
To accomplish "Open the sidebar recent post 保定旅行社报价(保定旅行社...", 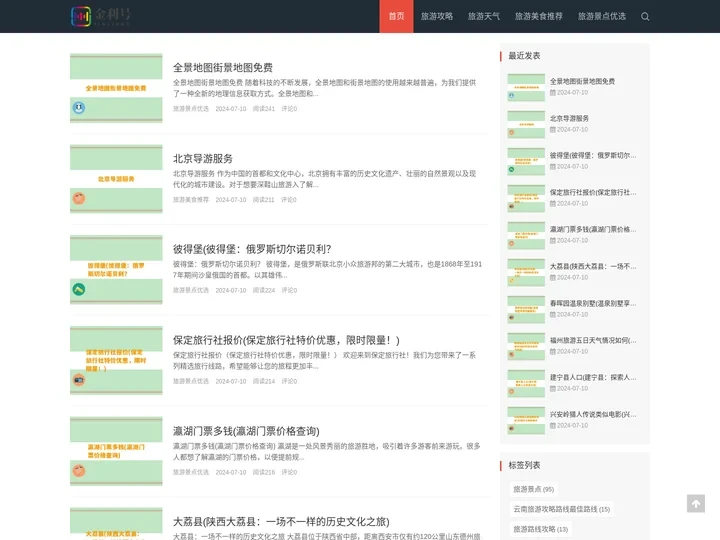I will click(x=593, y=192).
